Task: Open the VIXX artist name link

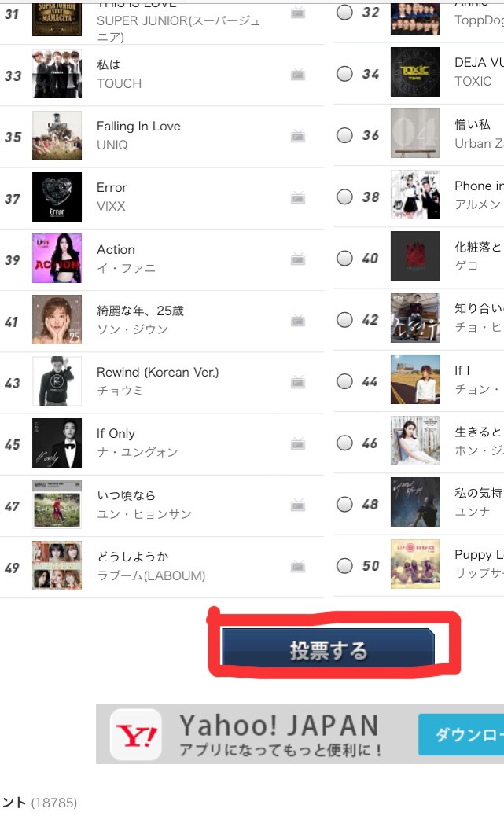Action: tap(111, 206)
